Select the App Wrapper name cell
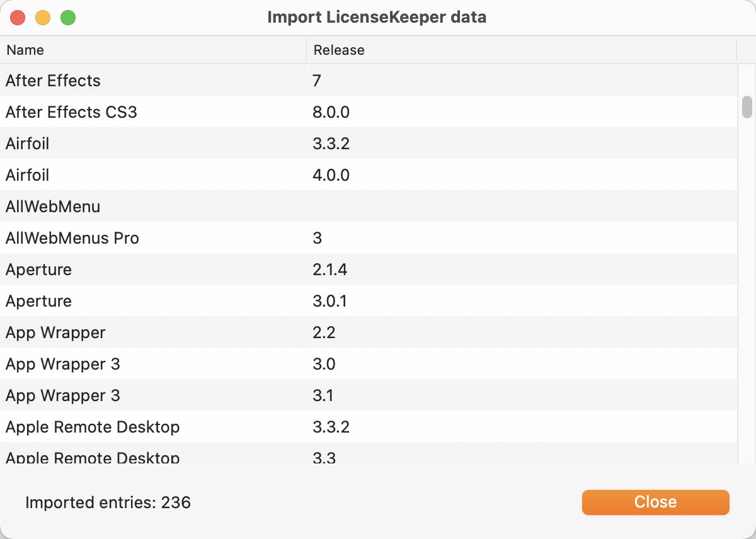Viewport: 756px width, 539px height. [x=55, y=332]
